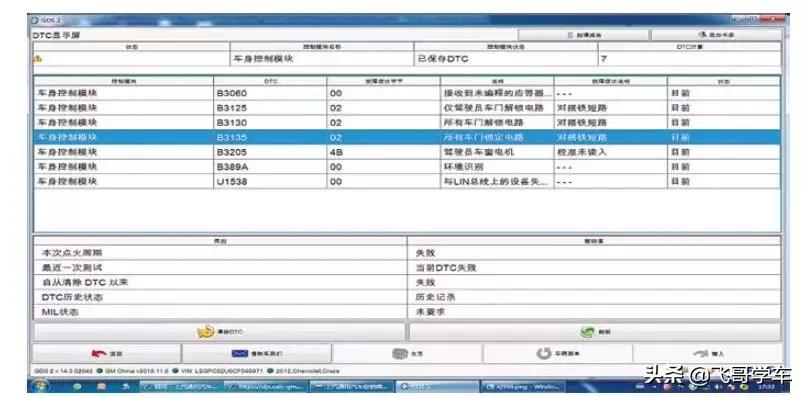Screen dimensions: 804x397
Task: Click the gray enter arrow button
Action: point(708,353)
